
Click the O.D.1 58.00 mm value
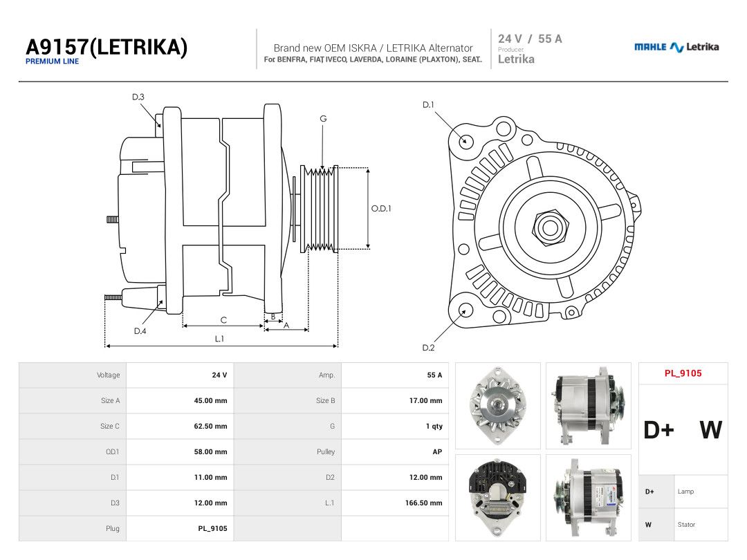[210, 452]
